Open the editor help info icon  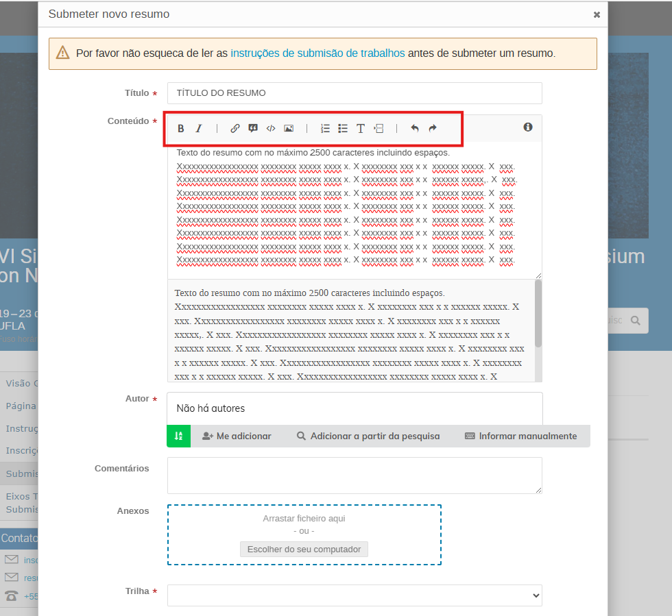pos(528,127)
